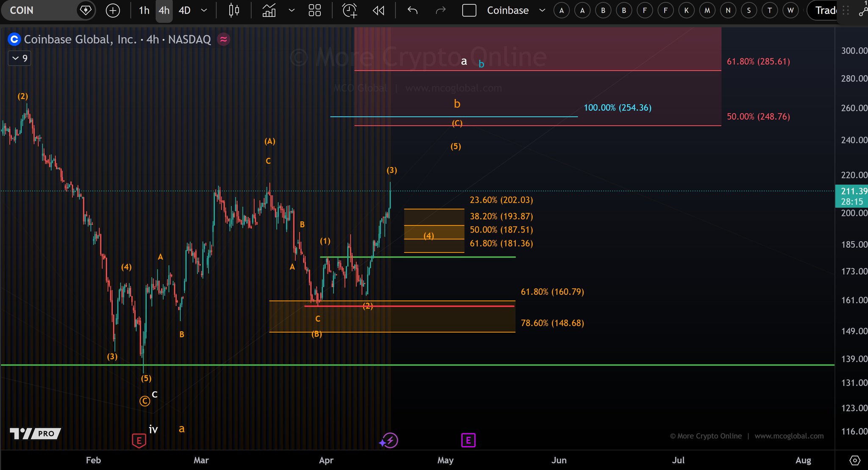This screenshot has width=868, height=470.
Task: Open chart settings gear on the time axis
Action: (x=855, y=460)
